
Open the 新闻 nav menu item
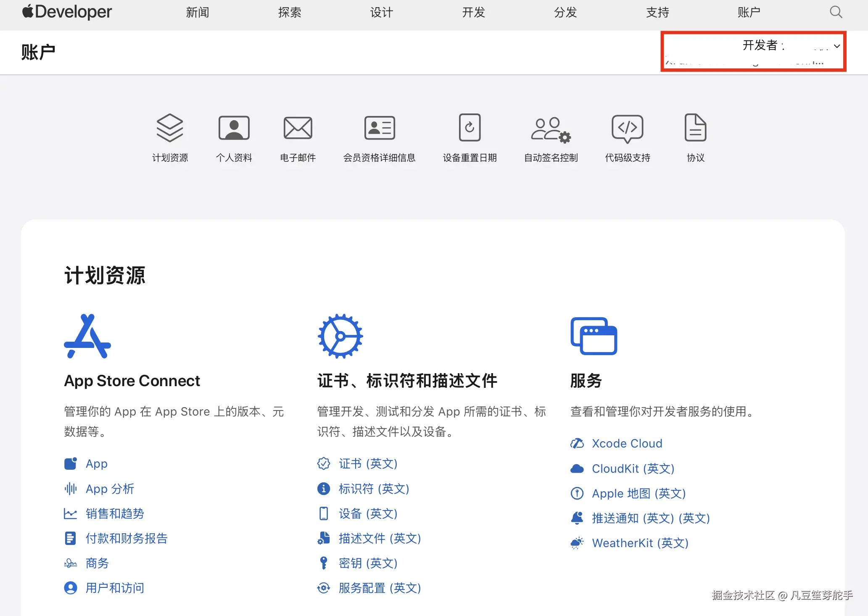tap(198, 13)
